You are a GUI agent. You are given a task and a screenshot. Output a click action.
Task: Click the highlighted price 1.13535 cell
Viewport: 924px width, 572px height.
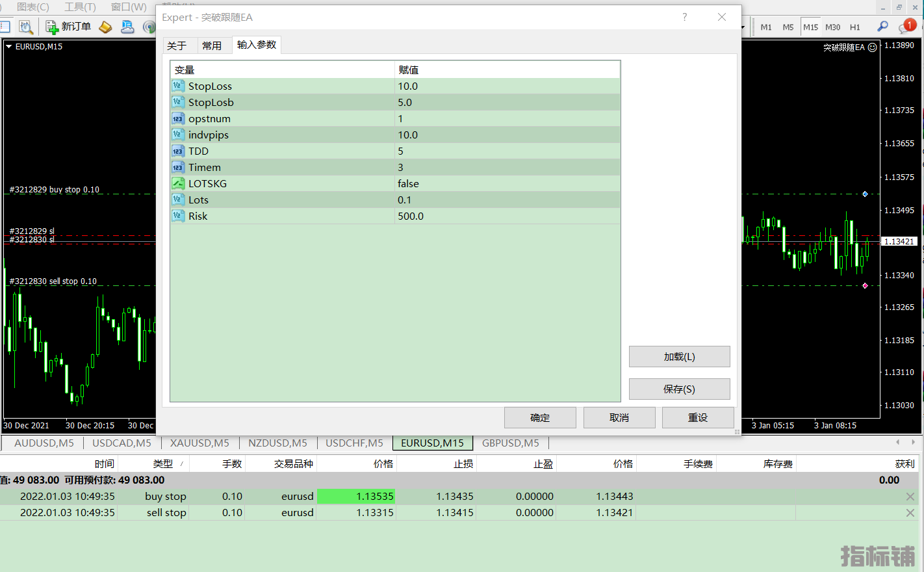pos(356,497)
